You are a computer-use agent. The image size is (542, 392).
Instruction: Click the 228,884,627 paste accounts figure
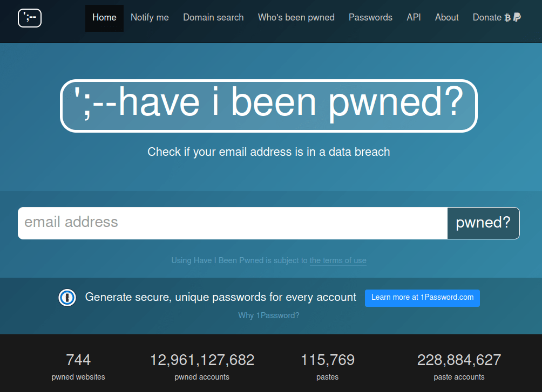pos(459,360)
